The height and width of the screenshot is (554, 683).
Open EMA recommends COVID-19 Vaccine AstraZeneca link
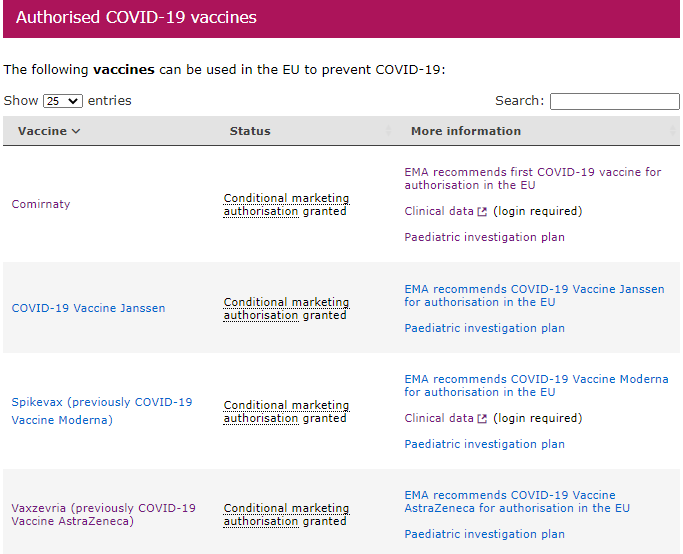[x=517, y=502]
